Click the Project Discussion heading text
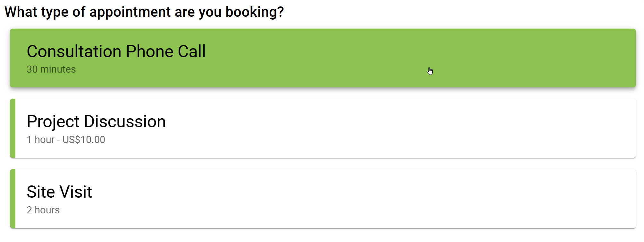The width and height of the screenshot is (644, 242). (97, 121)
